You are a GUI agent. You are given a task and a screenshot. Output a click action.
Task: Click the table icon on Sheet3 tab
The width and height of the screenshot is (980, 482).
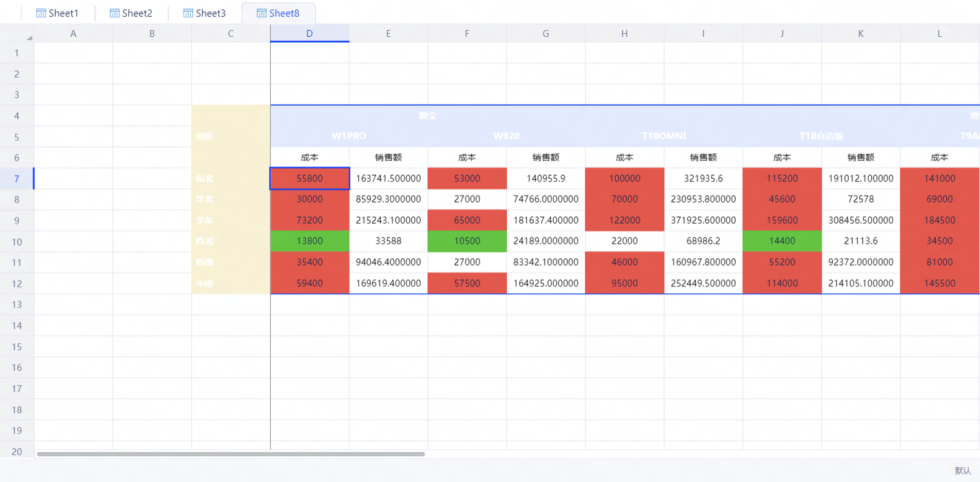tap(188, 13)
